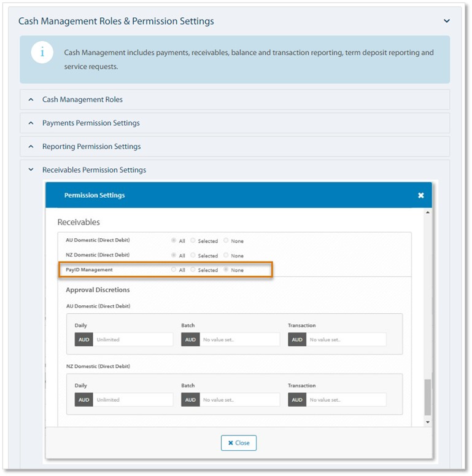Viewport: 472px width, 476px height.
Task: Choose Selected for PayID Management
Action: (x=193, y=270)
